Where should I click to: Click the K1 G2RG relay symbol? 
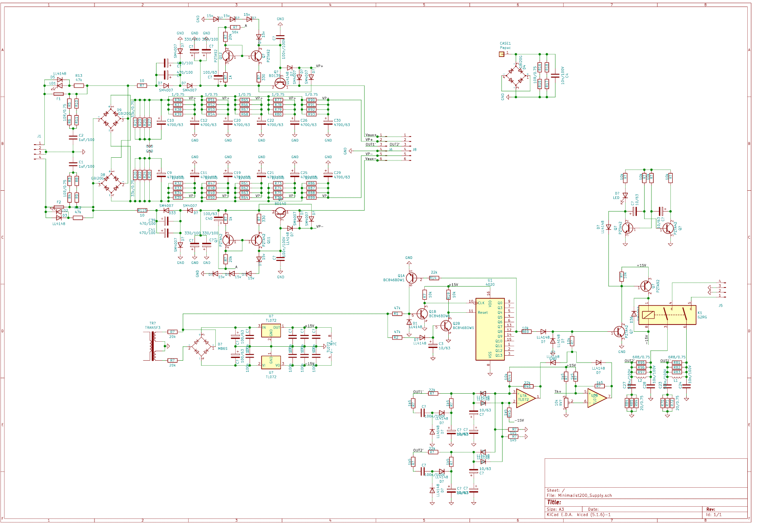[x=667, y=315]
